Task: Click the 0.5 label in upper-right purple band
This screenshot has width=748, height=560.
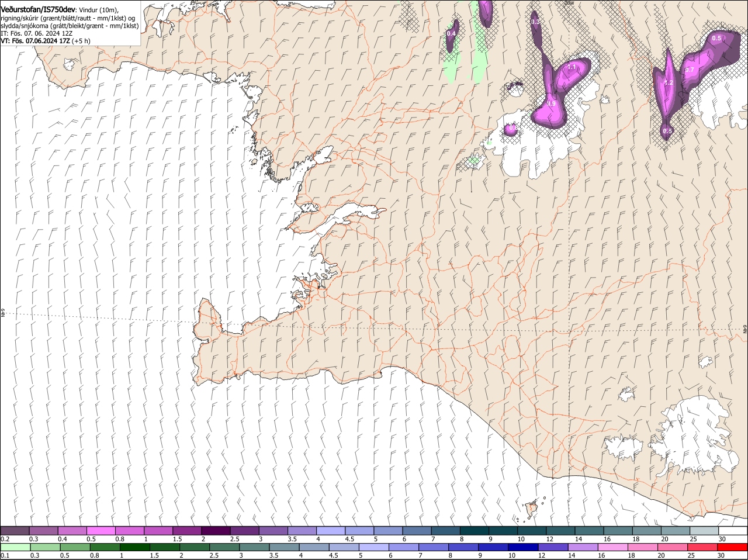Action: coord(716,38)
